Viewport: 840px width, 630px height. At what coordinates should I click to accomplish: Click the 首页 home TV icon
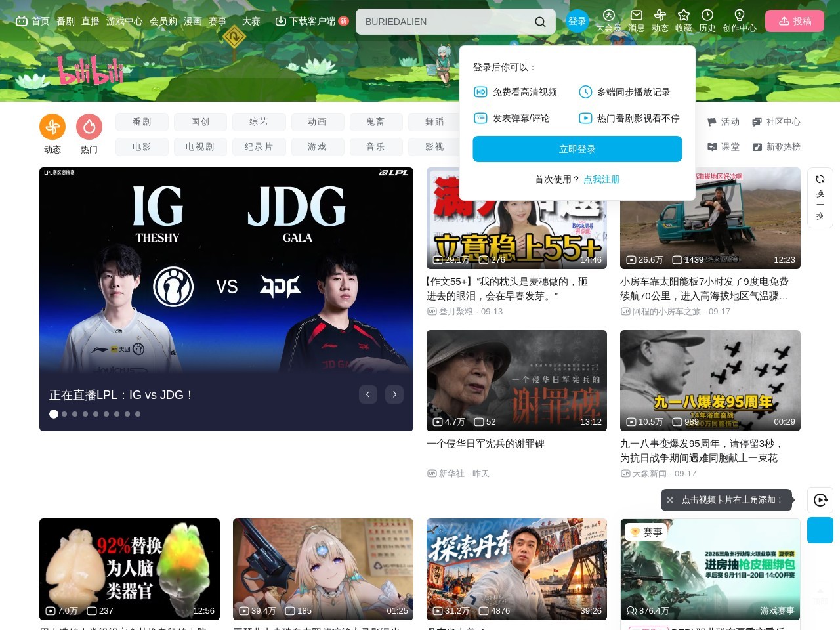pyautogui.click(x=22, y=21)
